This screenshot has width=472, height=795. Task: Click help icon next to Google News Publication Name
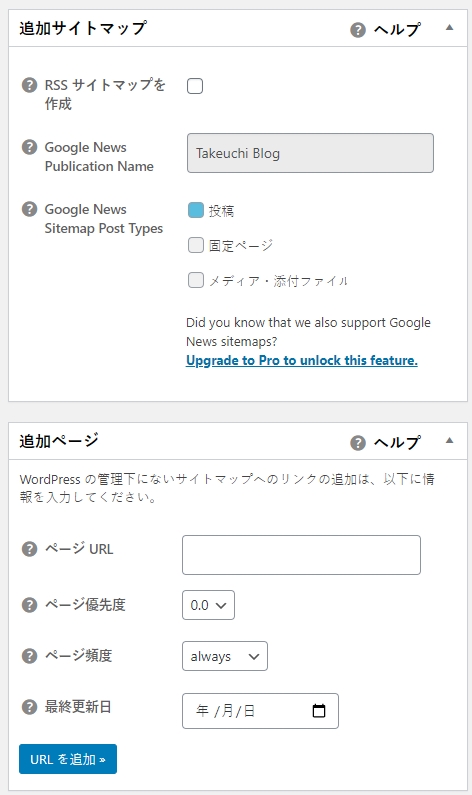click(x=29, y=148)
